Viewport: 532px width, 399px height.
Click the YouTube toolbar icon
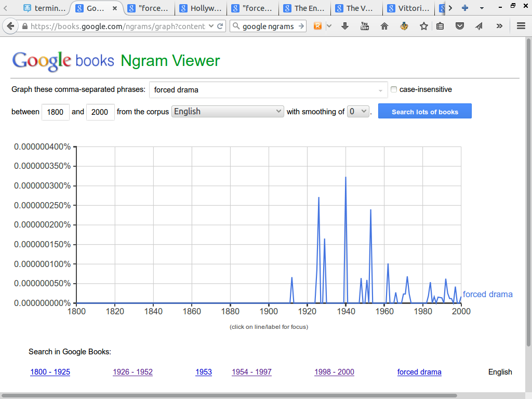click(365, 26)
